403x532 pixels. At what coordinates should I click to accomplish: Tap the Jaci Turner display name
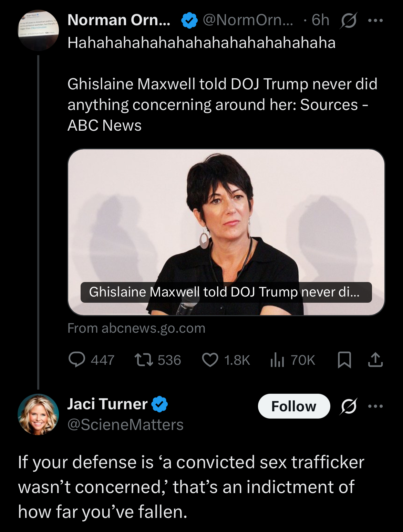(x=107, y=404)
